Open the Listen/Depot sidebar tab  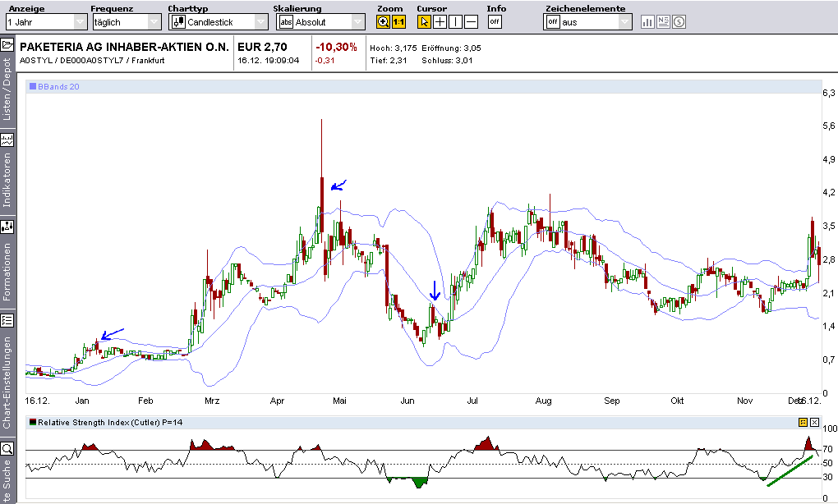tap(7, 89)
